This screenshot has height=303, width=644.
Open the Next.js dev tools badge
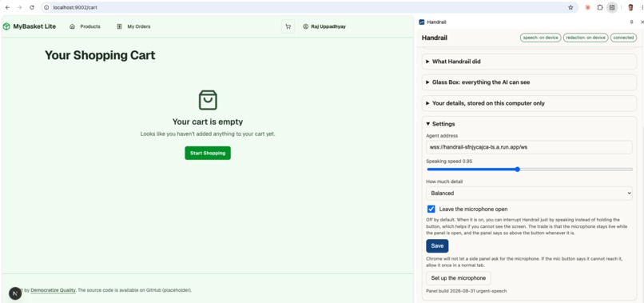15,293
